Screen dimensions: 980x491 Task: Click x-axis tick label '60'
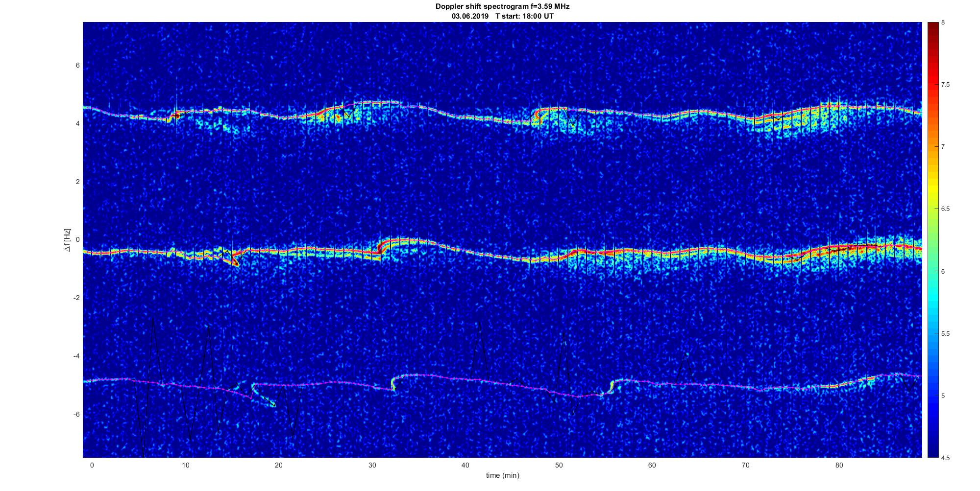coord(652,466)
